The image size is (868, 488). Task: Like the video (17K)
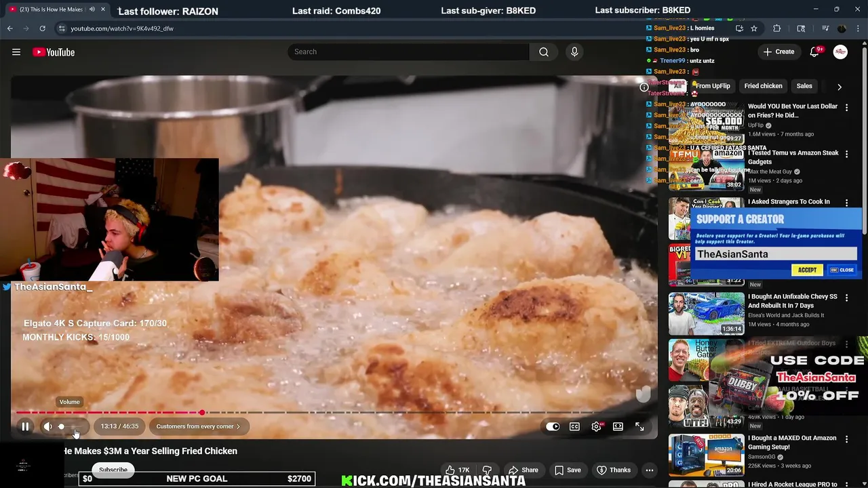click(x=458, y=470)
